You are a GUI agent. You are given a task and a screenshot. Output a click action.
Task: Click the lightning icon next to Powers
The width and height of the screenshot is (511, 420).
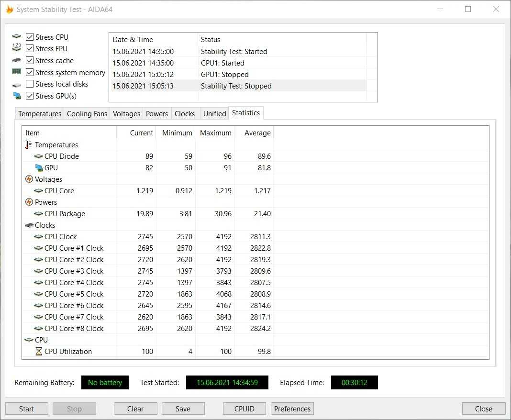coord(29,202)
